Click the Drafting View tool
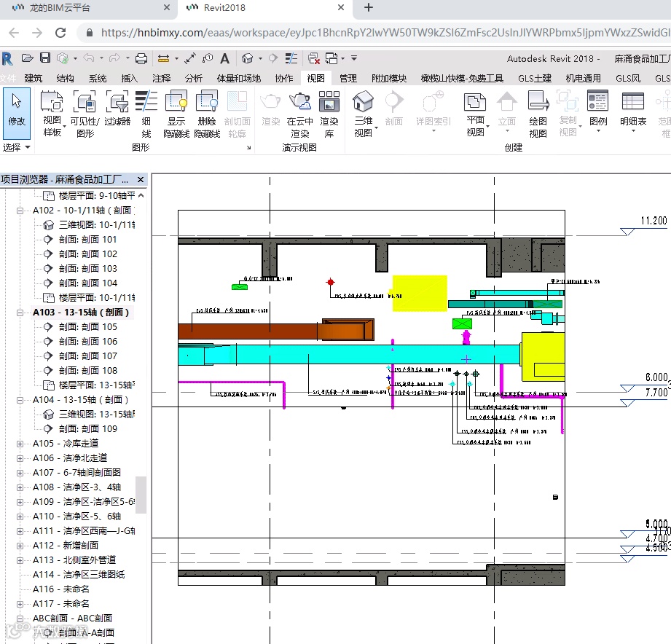This screenshot has width=671, height=644. pos(538,114)
